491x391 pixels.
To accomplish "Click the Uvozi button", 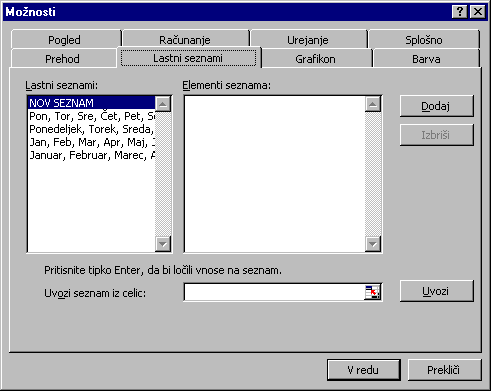I will coord(436,291).
